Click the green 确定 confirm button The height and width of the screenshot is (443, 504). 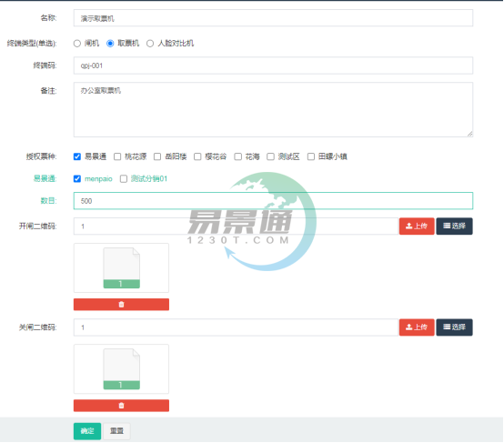click(x=87, y=431)
